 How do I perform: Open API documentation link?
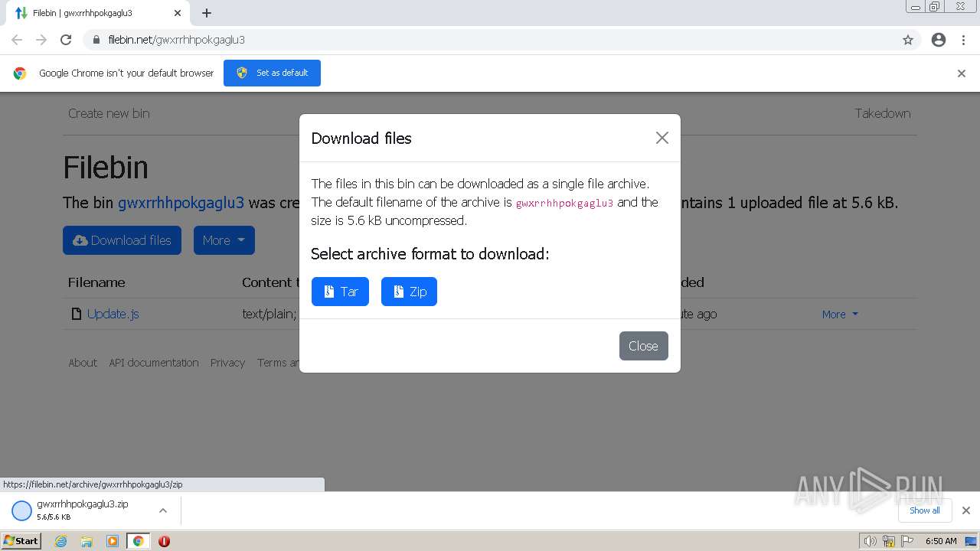coord(154,363)
